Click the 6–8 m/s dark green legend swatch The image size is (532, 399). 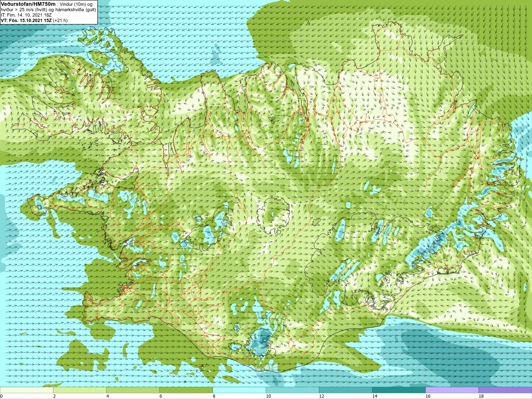tap(186, 390)
